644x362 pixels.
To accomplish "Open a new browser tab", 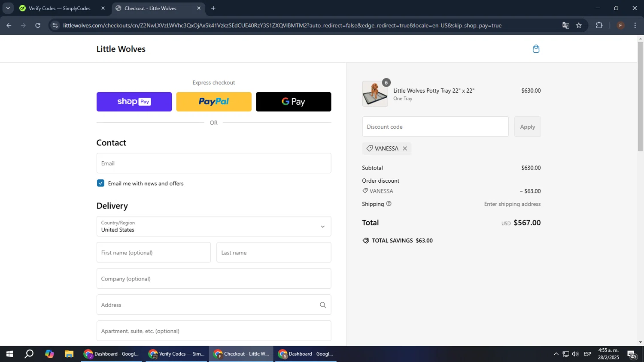I will pos(213,8).
